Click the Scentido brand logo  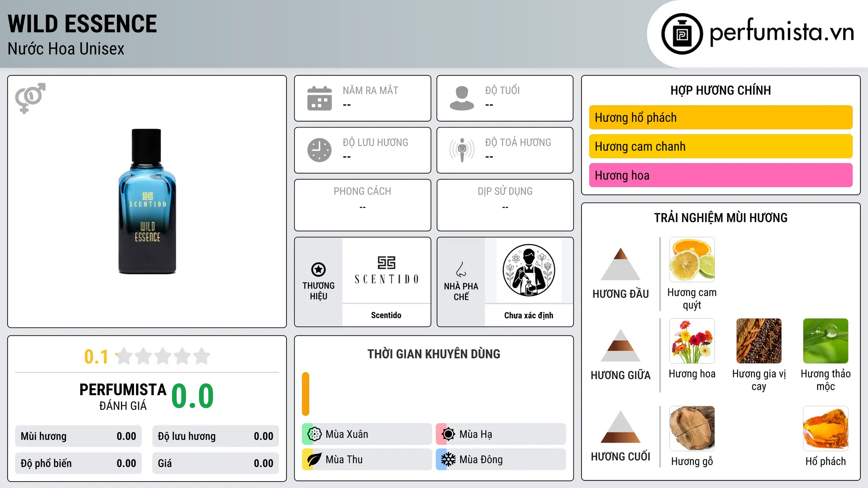click(x=386, y=270)
